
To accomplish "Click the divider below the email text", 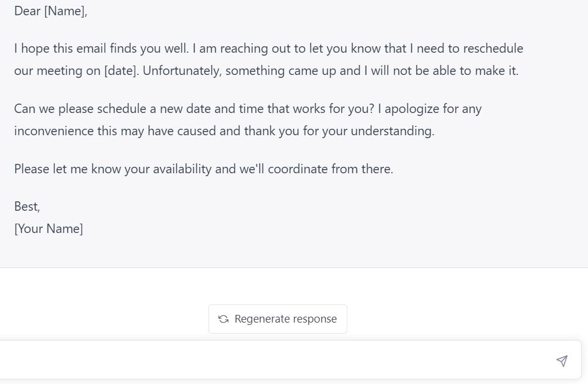I will click(x=293, y=266).
